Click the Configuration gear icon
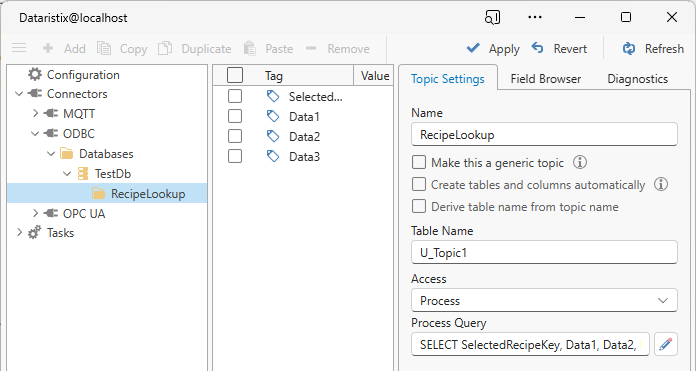Viewport: 696px width, 371px height. coord(35,75)
